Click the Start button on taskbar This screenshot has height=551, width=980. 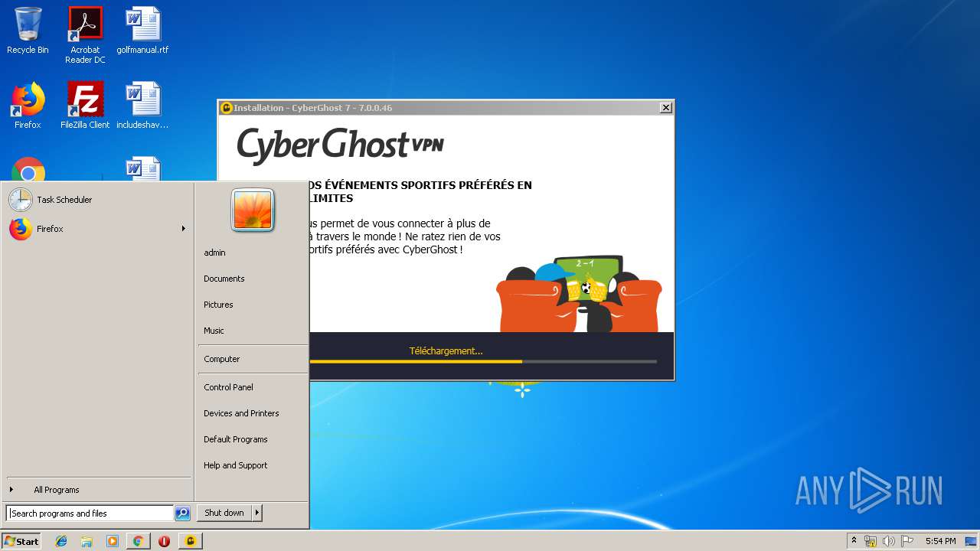21,541
